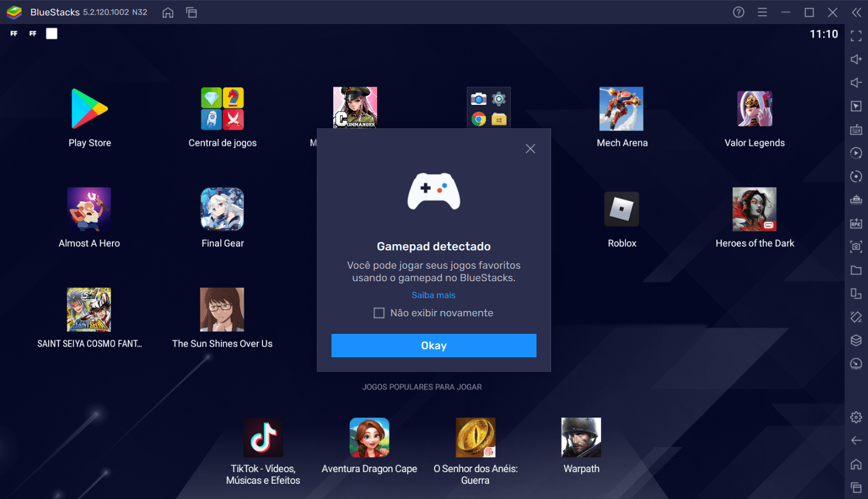The width and height of the screenshot is (868, 499).
Task: Go to BlueStacks home in title bar
Action: click(x=168, y=12)
